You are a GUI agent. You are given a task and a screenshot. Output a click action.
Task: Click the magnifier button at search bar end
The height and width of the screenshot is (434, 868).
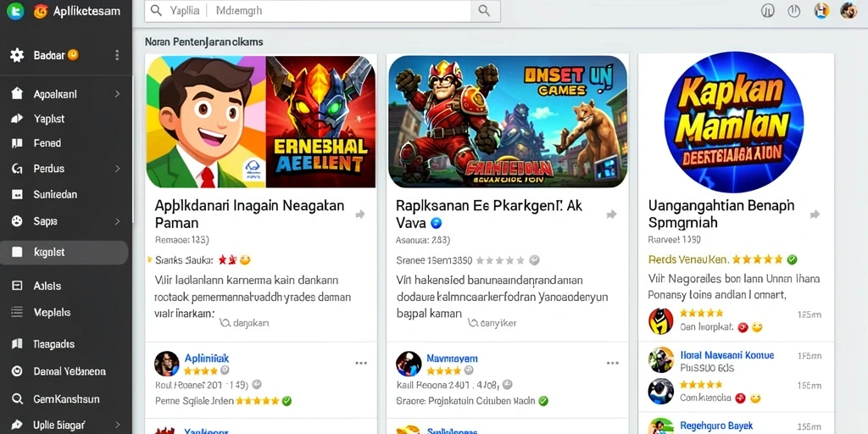click(485, 10)
